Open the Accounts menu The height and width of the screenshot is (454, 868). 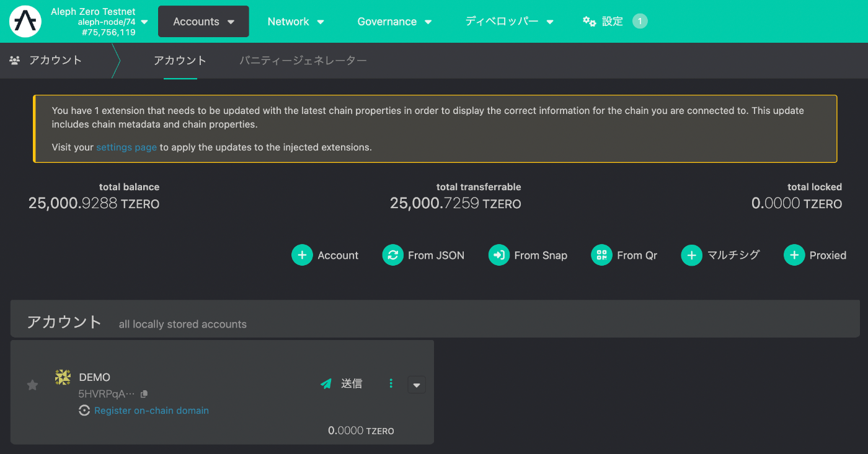[x=203, y=22]
